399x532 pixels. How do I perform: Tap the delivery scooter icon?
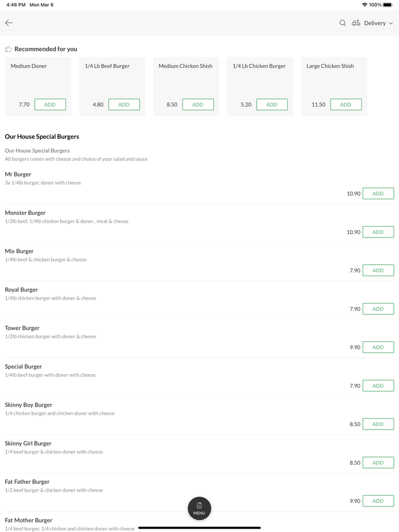point(356,23)
